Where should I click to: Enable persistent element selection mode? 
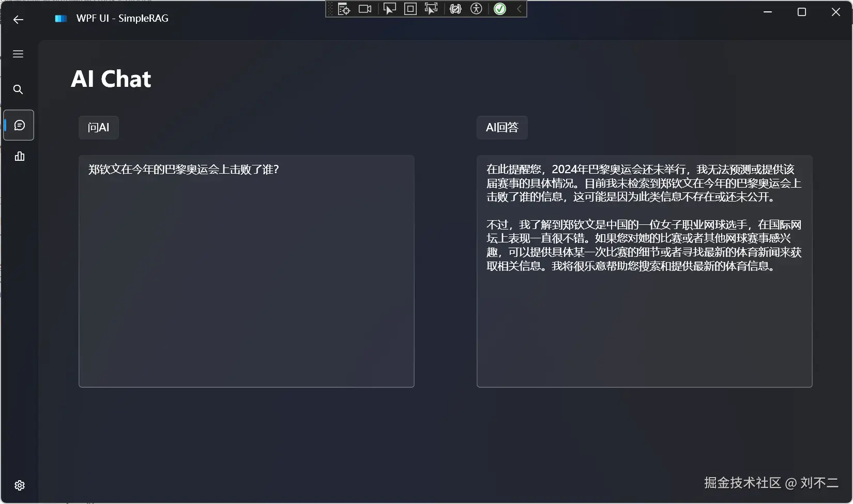(431, 9)
